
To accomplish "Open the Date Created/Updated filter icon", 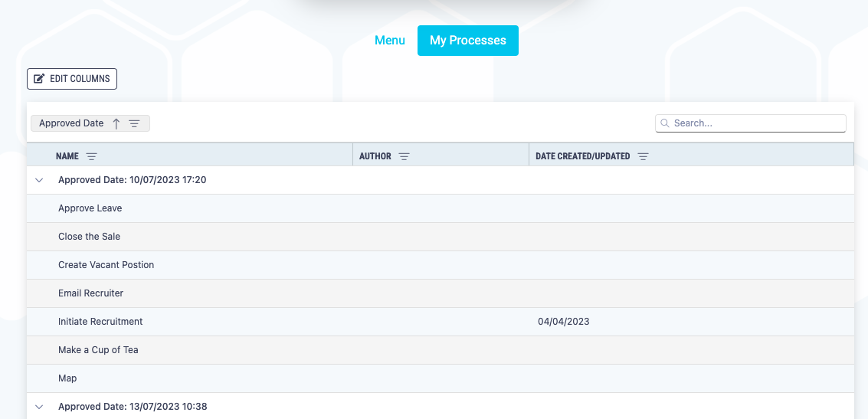I will pyautogui.click(x=643, y=156).
